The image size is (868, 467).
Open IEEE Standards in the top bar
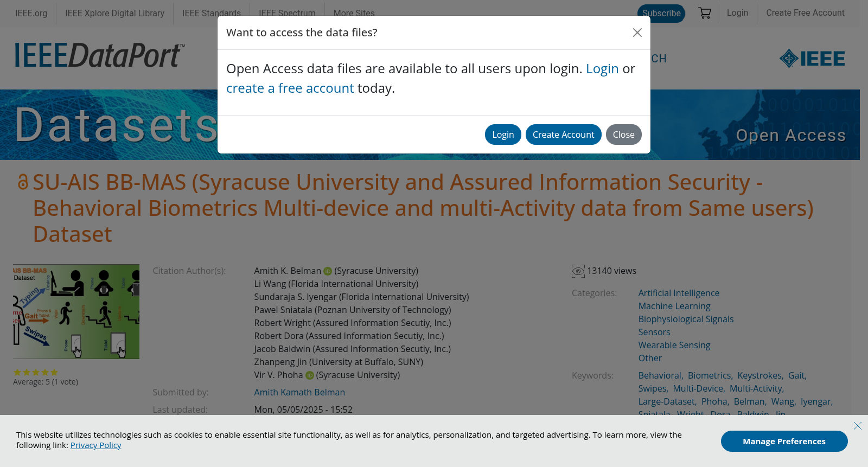[212, 13]
